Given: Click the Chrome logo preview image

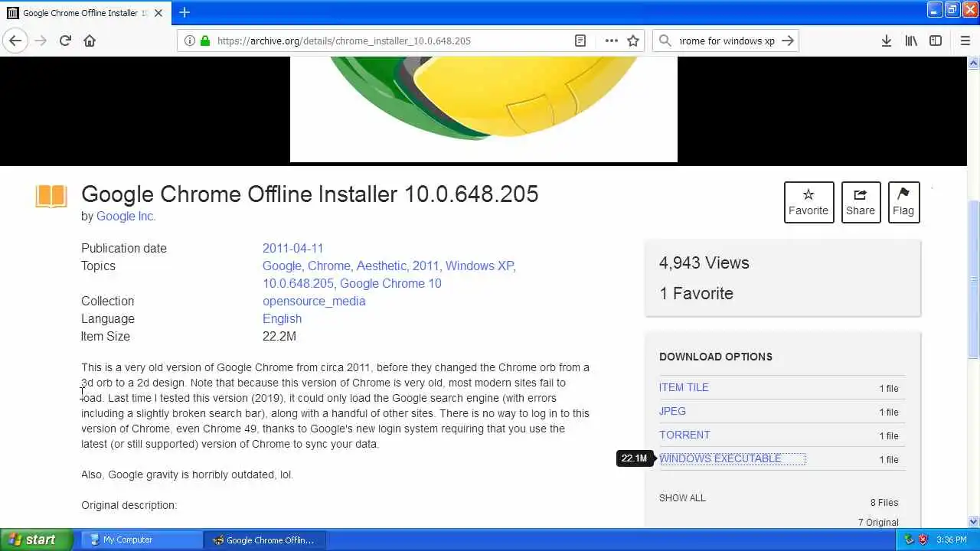Looking at the screenshot, I should click(484, 109).
